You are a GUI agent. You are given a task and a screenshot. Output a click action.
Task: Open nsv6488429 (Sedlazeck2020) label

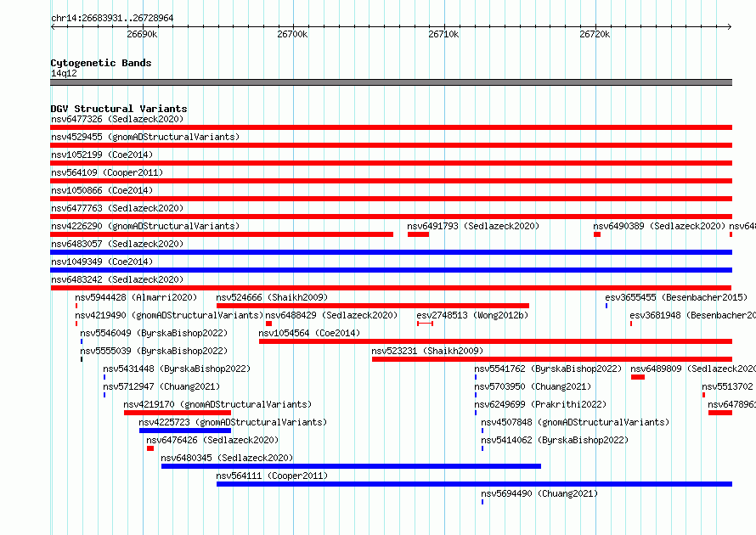click(331, 315)
